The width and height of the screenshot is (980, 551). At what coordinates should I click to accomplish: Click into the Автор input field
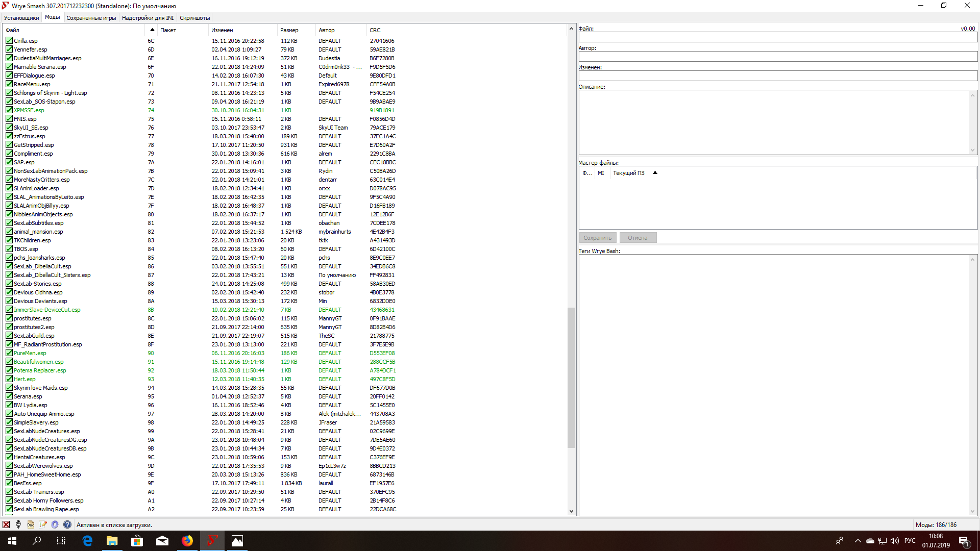777,57
